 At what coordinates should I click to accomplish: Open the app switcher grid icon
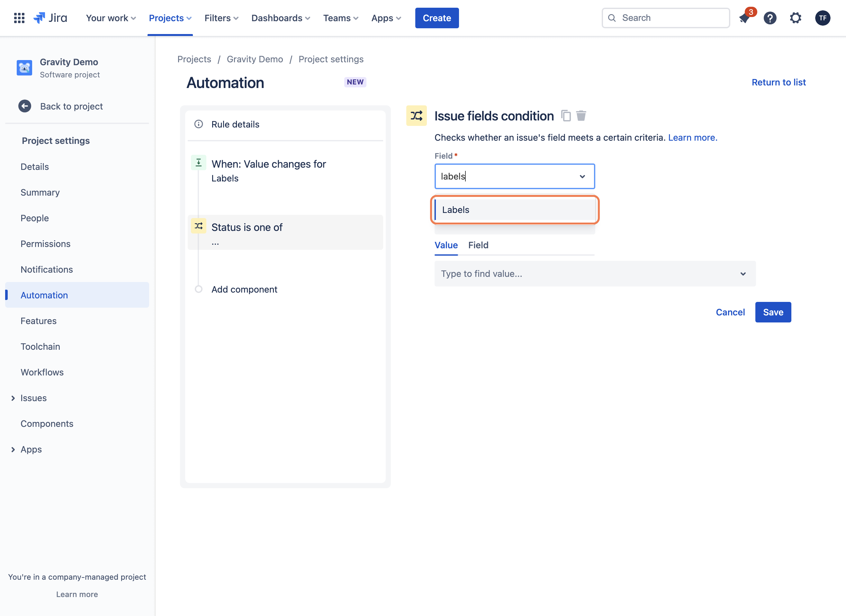click(19, 18)
